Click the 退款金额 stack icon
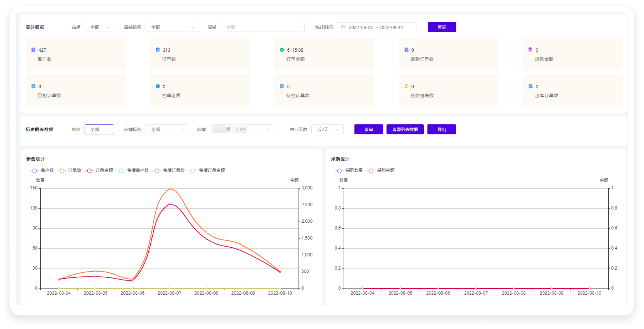 530,50
